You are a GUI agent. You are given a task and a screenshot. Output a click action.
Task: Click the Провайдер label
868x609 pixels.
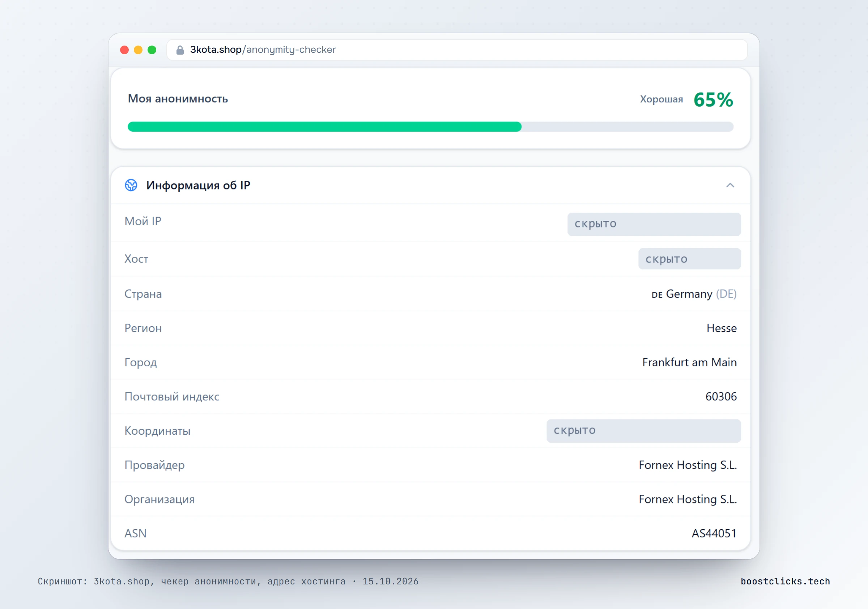point(155,465)
